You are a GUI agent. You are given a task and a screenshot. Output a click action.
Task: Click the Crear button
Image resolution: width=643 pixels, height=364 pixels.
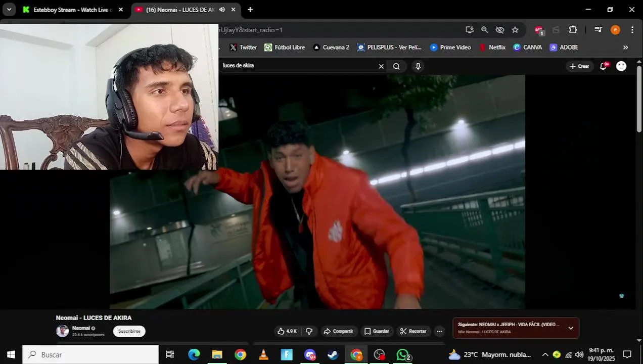(x=579, y=66)
